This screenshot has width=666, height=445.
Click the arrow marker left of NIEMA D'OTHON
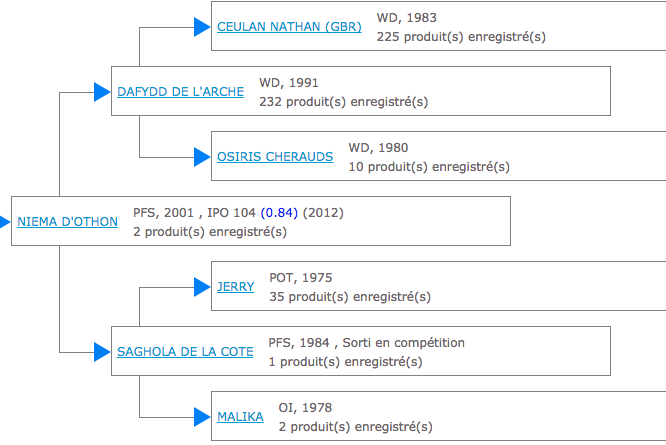[5, 222]
